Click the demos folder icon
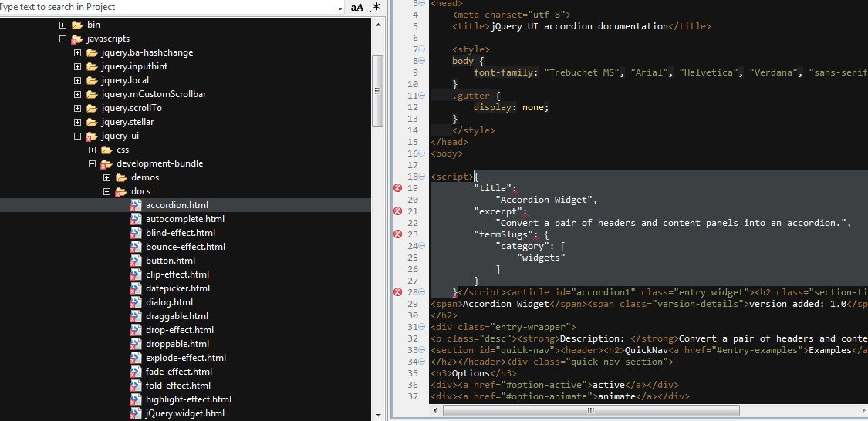The width and height of the screenshot is (868, 421). click(121, 177)
